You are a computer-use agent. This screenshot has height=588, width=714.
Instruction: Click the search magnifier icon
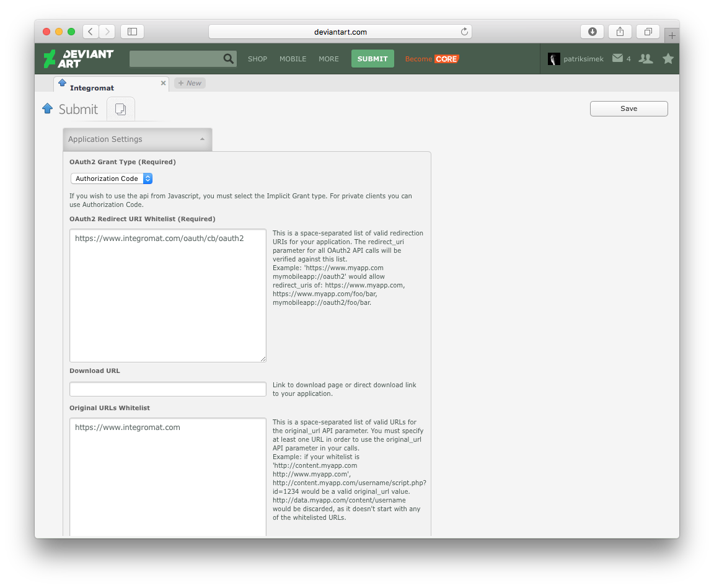tap(228, 59)
